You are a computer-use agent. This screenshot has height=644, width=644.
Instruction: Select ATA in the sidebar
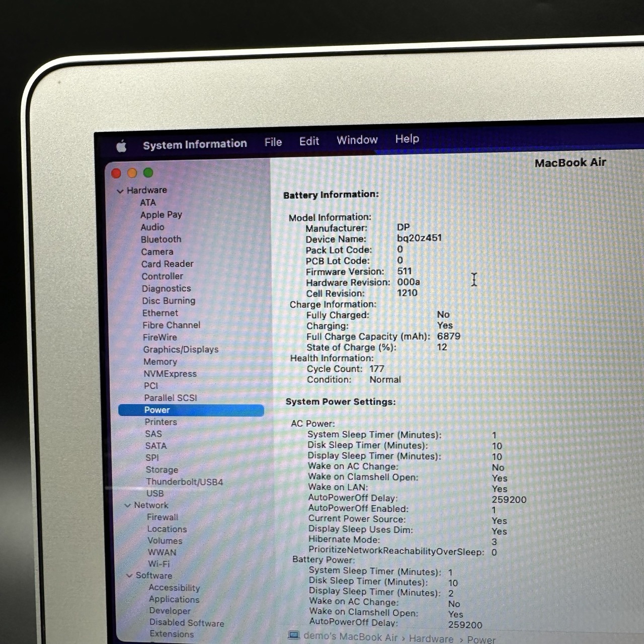148,203
